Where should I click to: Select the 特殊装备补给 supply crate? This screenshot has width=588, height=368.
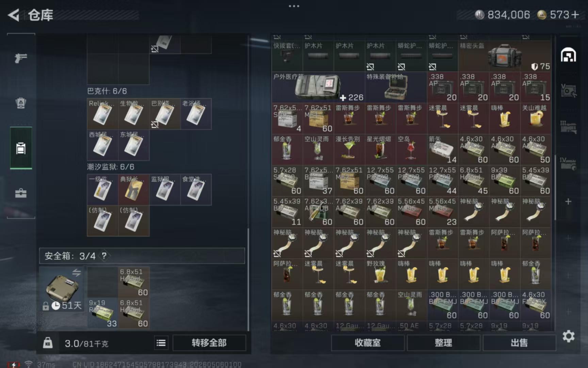pos(396,87)
